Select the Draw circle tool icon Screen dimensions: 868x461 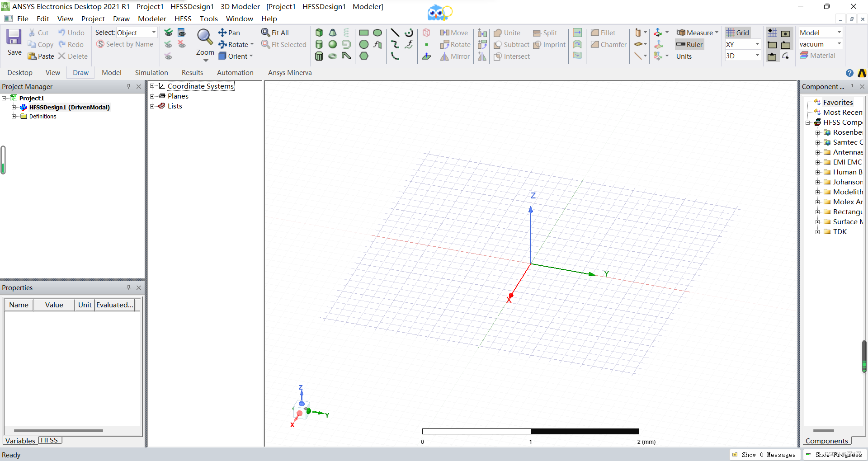(x=364, y=44)
